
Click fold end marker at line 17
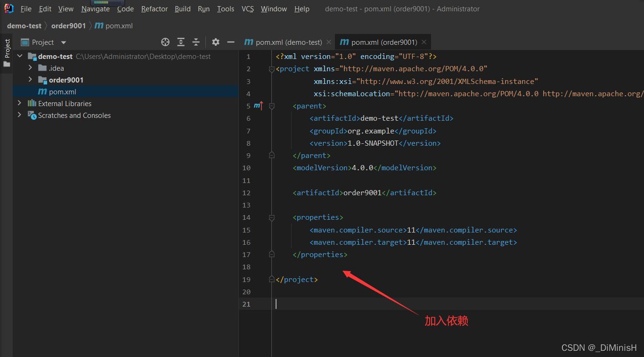(x=271, y=254)
